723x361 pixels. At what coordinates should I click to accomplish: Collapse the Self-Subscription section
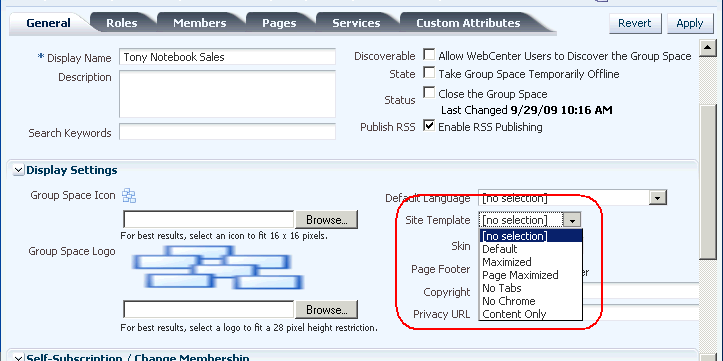[x=18, y=358]
